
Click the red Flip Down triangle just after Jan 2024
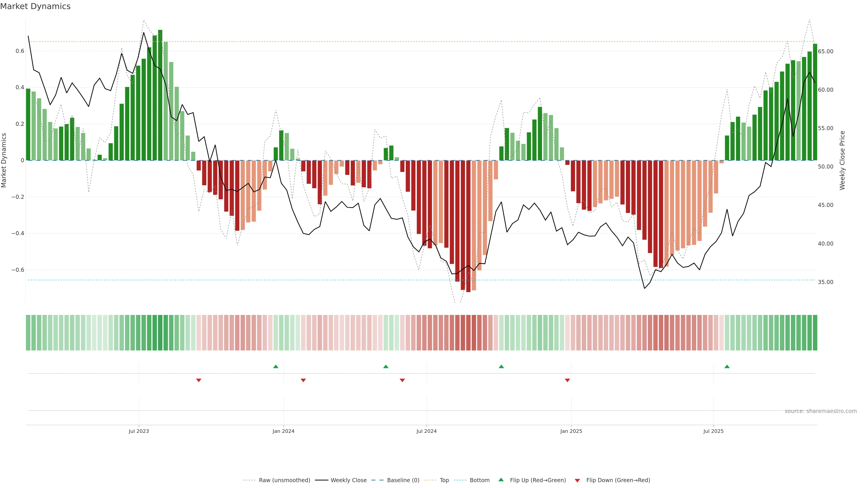[x=303, y=380]
